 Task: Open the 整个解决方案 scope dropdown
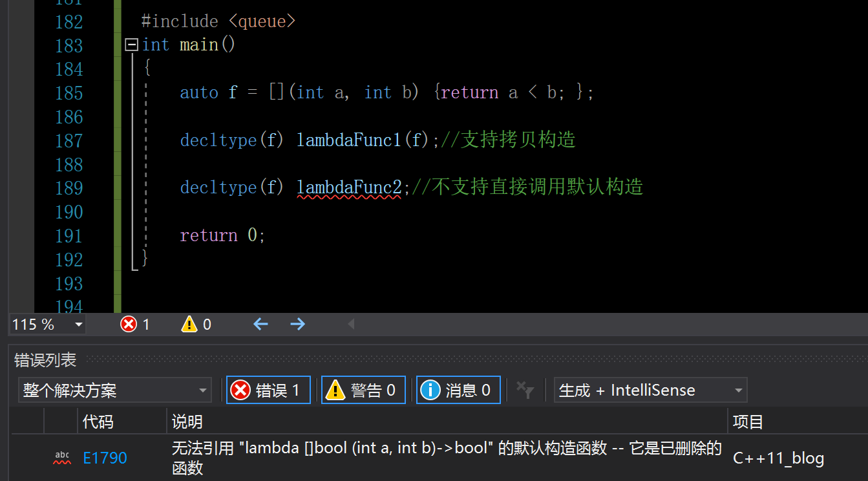(x=115, y=390)
